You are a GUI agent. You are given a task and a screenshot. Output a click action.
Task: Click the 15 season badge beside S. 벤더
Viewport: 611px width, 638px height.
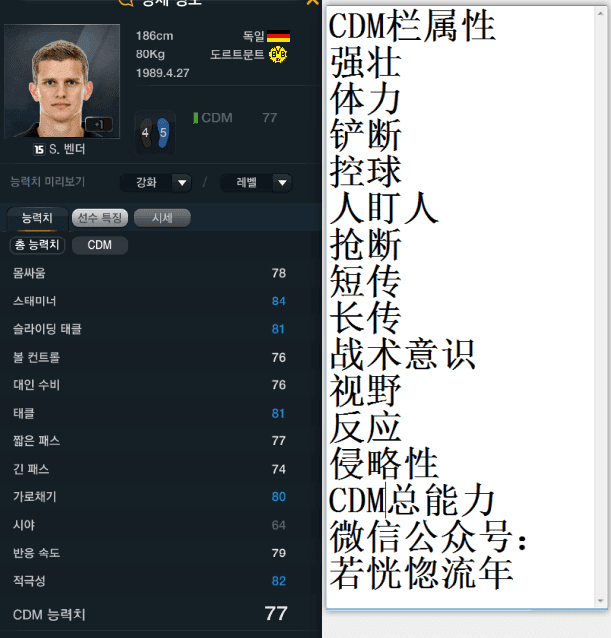pyautogui.click(x=39, y=150)
